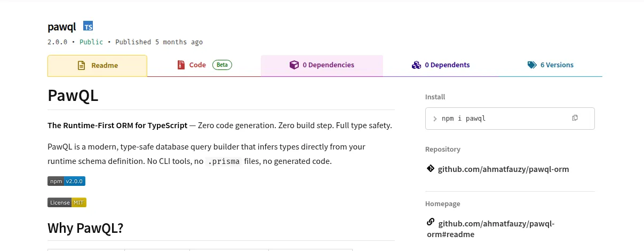Click the Code tab file icon
The width and height of the screenshot is (644, 251).
tap(181, 65)
